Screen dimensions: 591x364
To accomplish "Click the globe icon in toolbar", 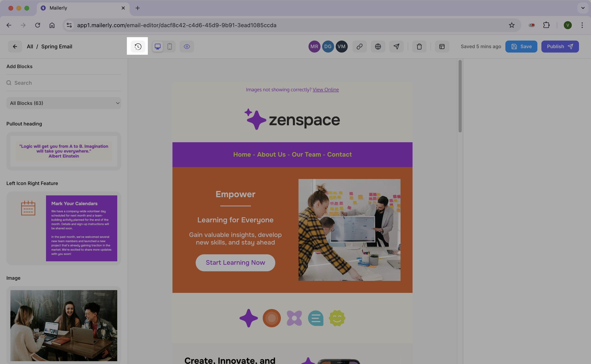I will [378, 47].
